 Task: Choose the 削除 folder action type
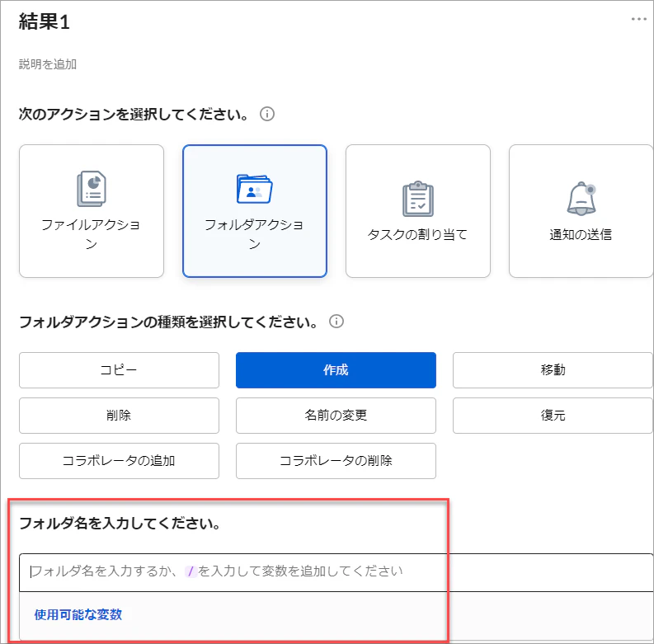coord(119,416)
